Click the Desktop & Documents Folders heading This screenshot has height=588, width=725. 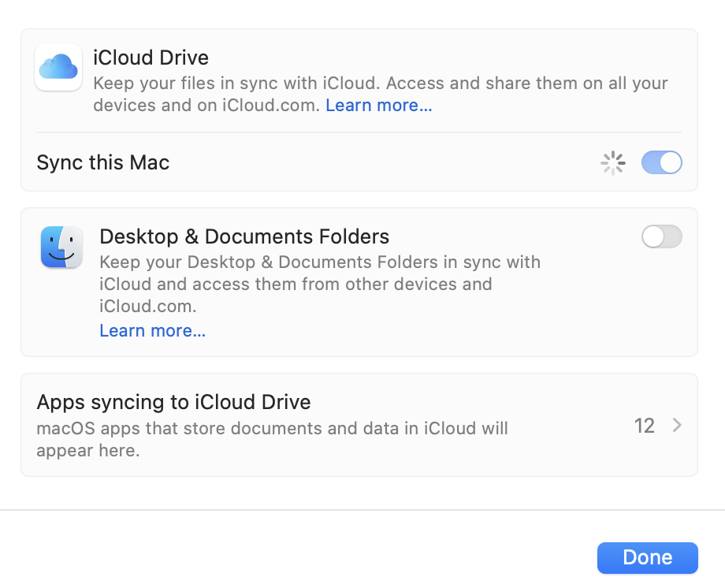tap(244, 236)
